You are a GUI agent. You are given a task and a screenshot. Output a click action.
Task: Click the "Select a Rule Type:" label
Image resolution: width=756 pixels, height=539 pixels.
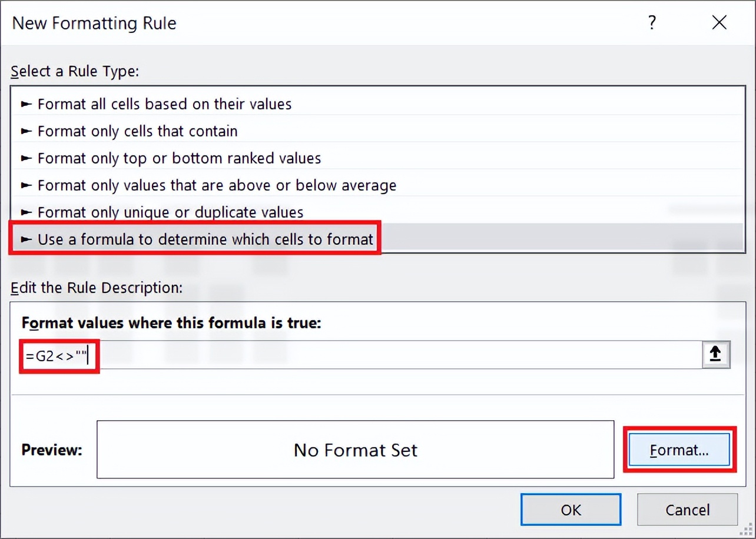[74, 72]
